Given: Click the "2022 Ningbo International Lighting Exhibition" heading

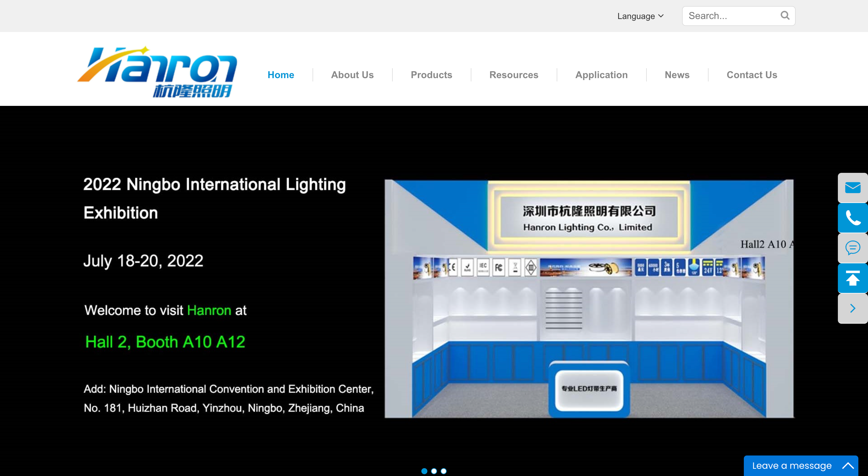Looking at the screenshot, I should pyautogui.click(x=215, y=198).
